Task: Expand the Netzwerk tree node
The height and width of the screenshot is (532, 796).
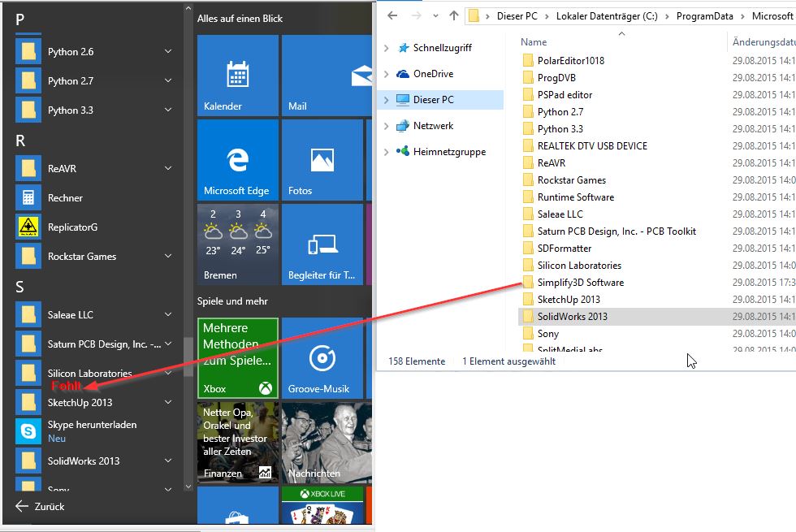Action: pos(387,126)
